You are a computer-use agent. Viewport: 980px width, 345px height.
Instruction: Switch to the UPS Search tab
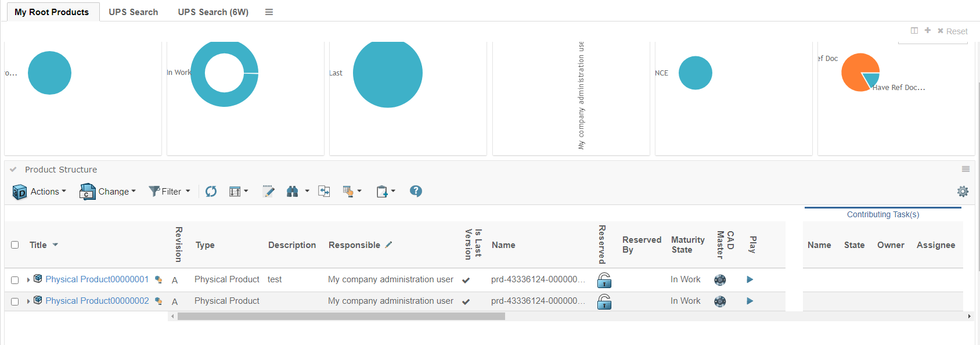[x=133, y=12]
